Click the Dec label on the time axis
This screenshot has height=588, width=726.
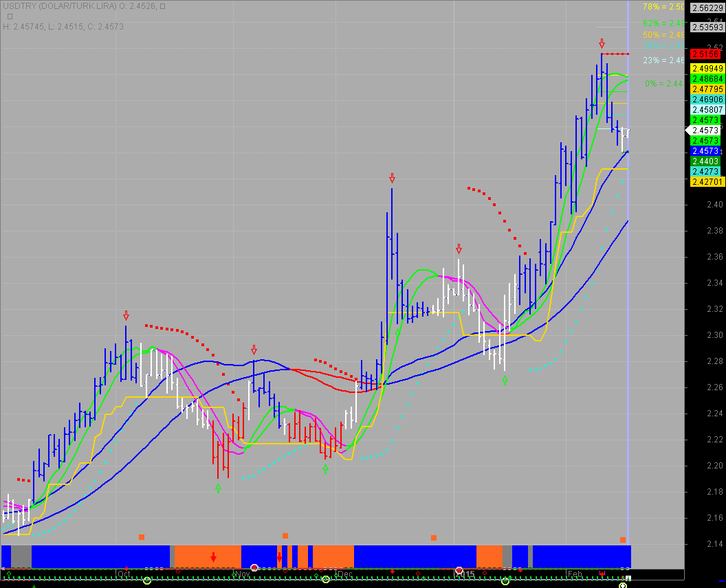click(x=344, y=574)
